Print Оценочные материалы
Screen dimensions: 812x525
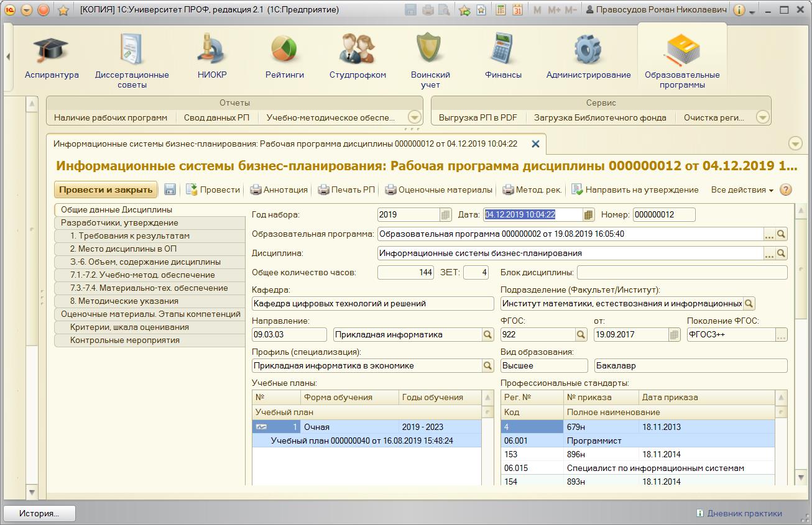point(438,189)
